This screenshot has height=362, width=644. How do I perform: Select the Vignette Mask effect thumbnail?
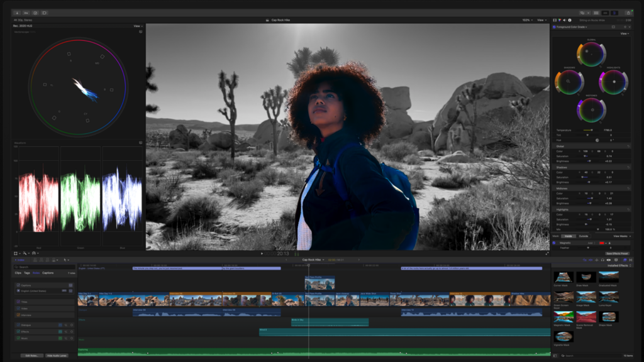click(x=563, y=337)
